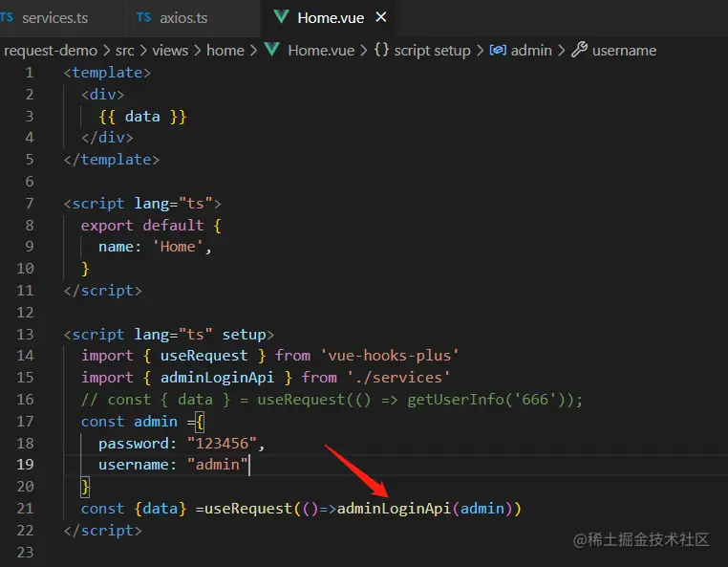Click the closing div tag
The height and width of the screenshot is (567, 728).
click(x=107, y=138)
